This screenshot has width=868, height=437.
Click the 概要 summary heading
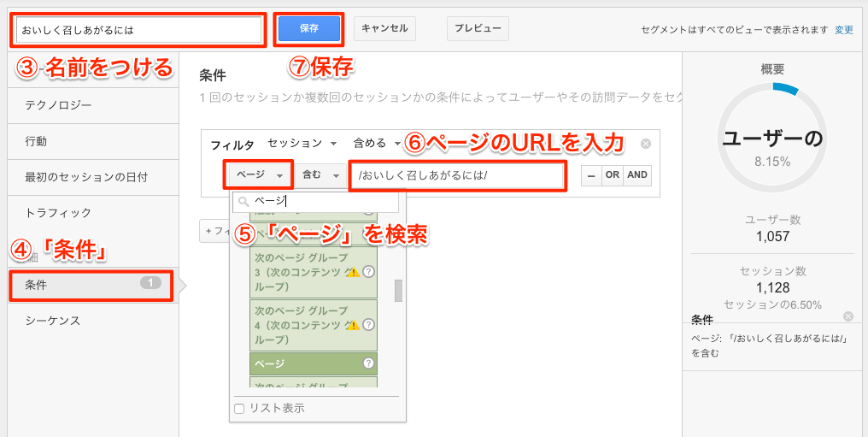coord(773,69)
